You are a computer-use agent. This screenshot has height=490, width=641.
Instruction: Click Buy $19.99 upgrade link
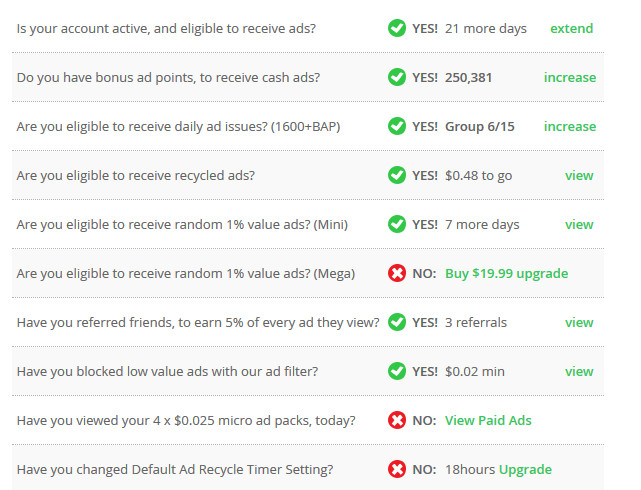(507, 274)
